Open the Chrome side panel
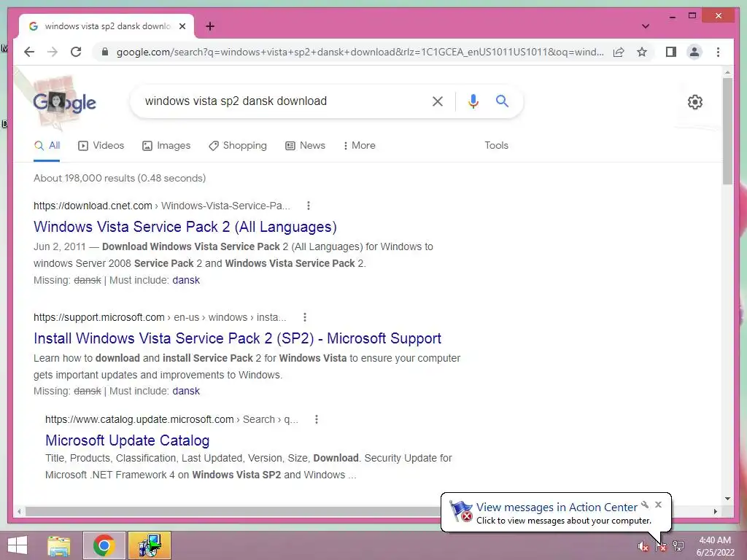The width and height of the screenshot is (747, 560). (671, 52)
